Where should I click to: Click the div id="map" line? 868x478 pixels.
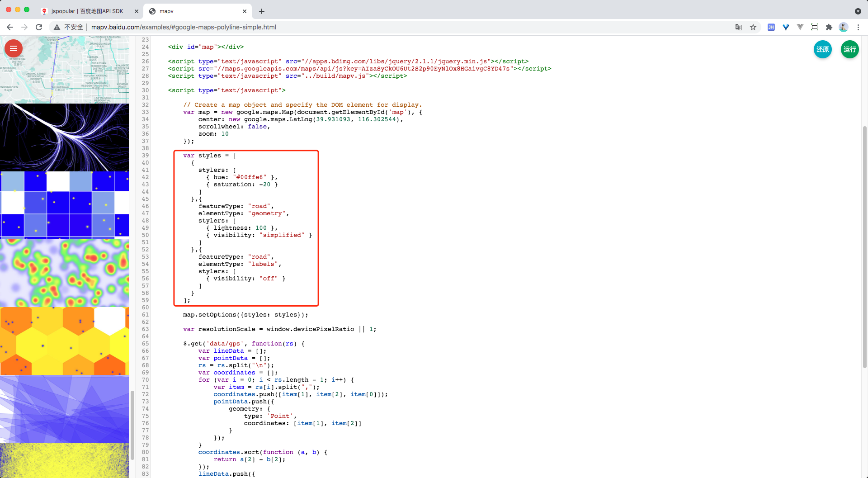pyautogui.click(x=206, y=47)
